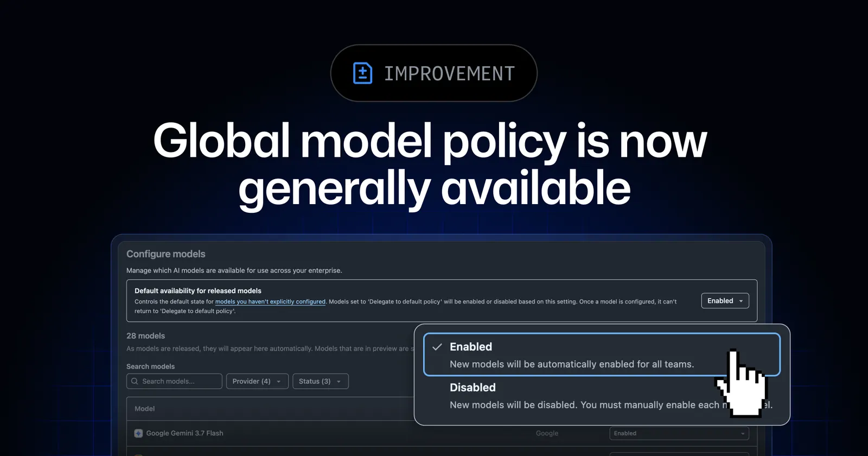Expand the Status (3) filter
Screen dimensions: 868x456
click(320, 381)
